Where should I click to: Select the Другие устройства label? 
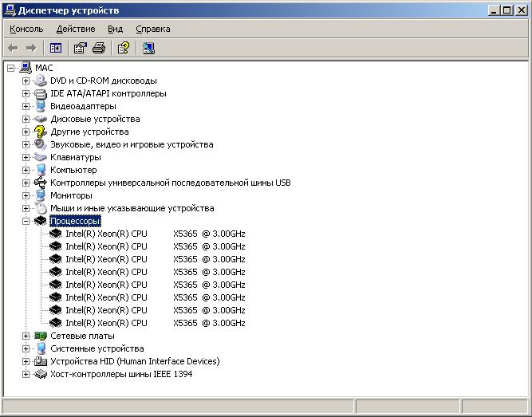click(89, 132)
